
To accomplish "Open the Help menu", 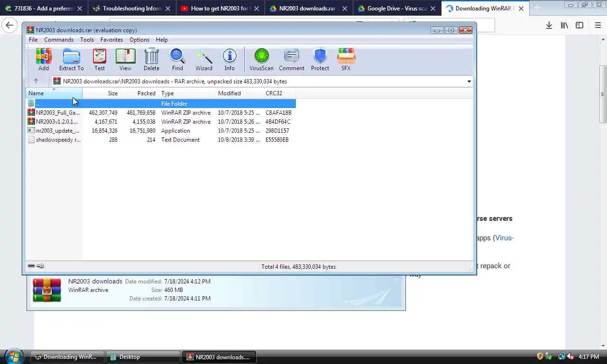I will [162, 40].
